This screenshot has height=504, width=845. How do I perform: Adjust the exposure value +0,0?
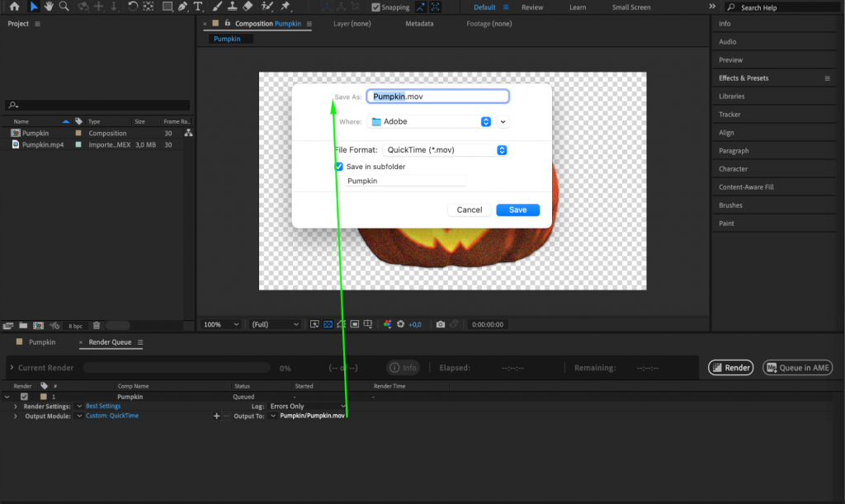(414, 324)
